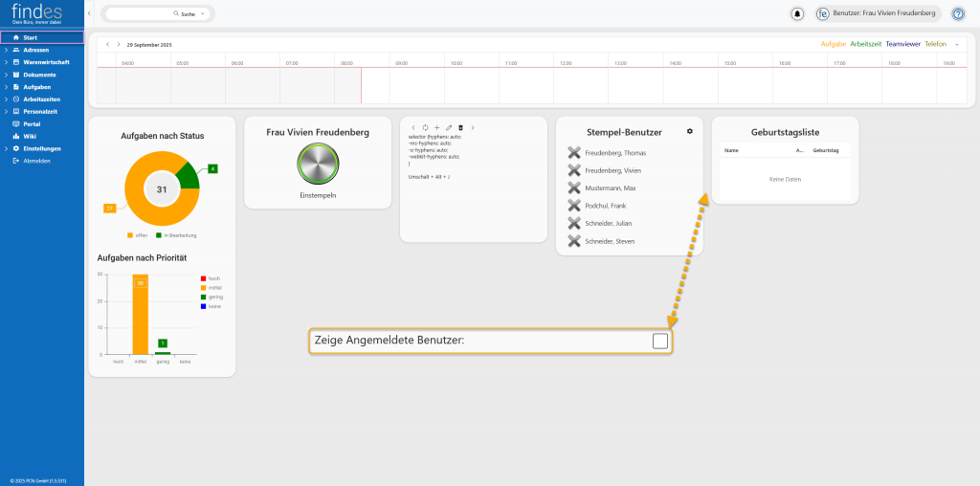This screenshot has width=980, height=486.
Task: Open the Wiki menu item
Action: tap(29, 136)
